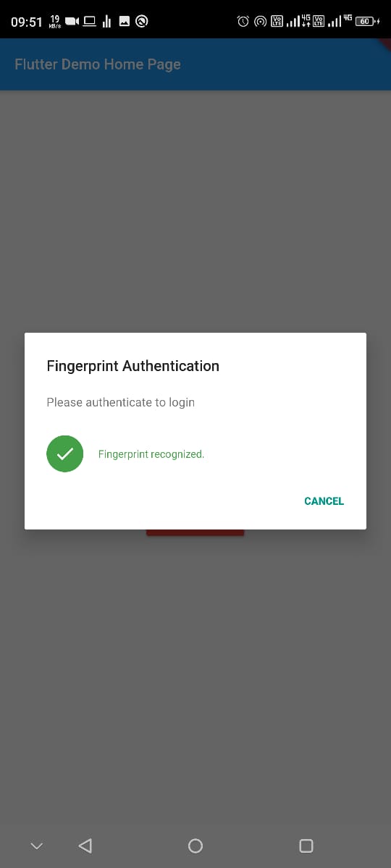Screen dimensions: 391x868
Task: Tap the hotspot status icon
Action: (261, 21)
